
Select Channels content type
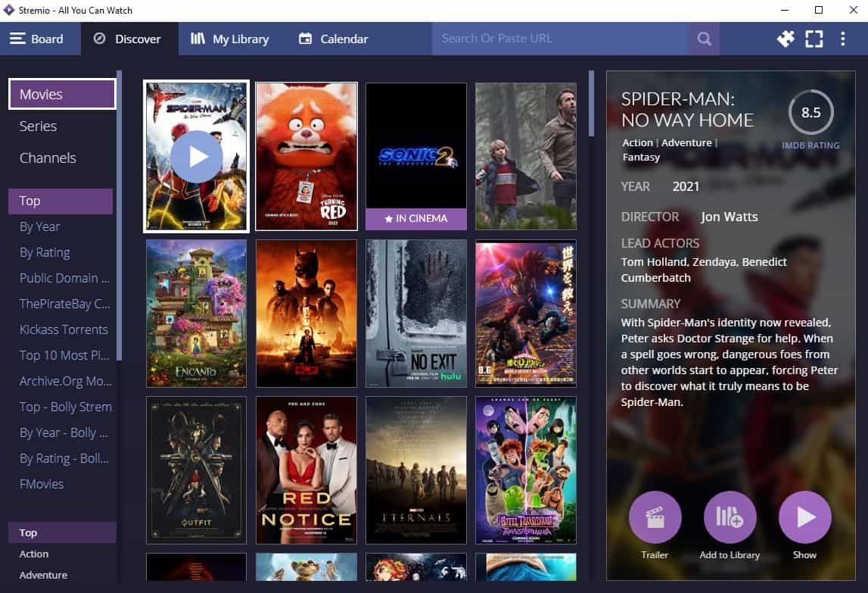48,158
